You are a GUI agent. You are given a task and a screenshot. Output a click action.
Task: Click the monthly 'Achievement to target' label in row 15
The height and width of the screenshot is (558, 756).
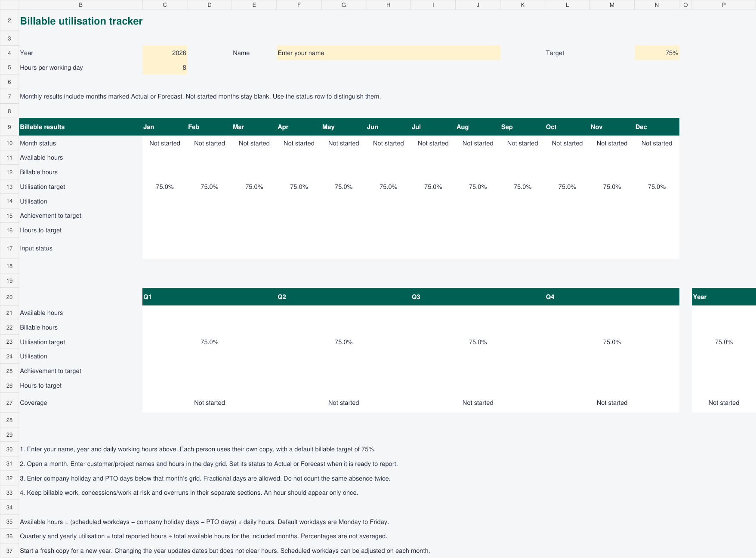click(x=50, y=216)
